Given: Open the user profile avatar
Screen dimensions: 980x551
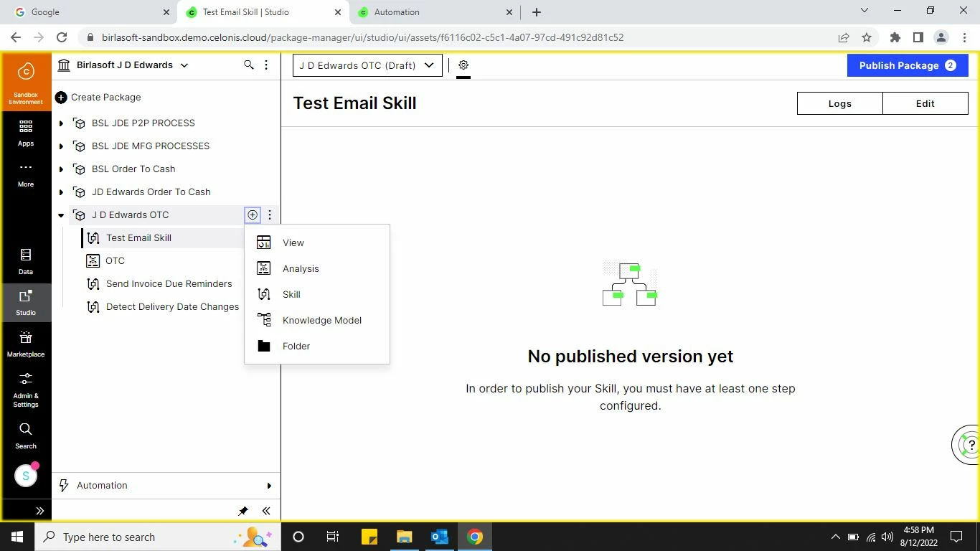Looking at the screenshot, I should [x=26, y=475].
